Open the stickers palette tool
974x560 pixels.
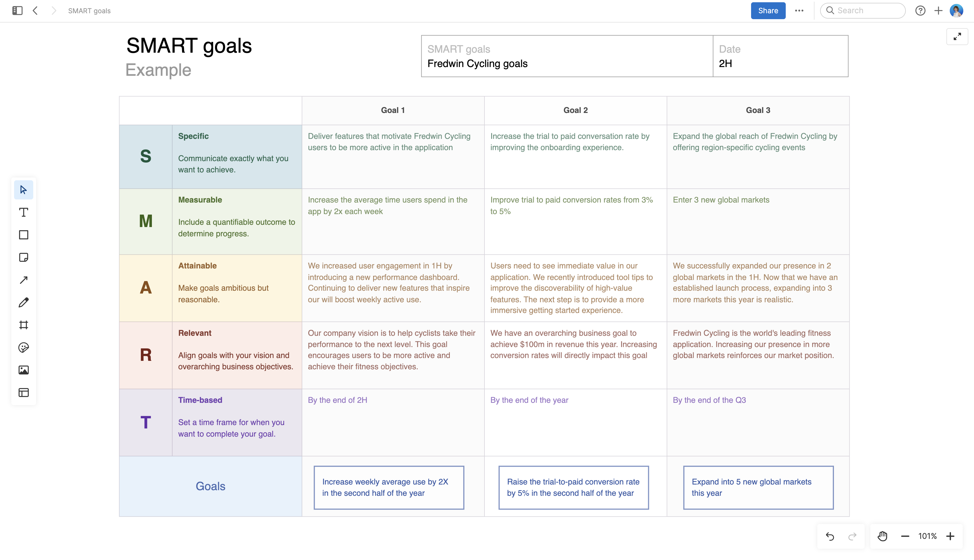coord(23,347)
